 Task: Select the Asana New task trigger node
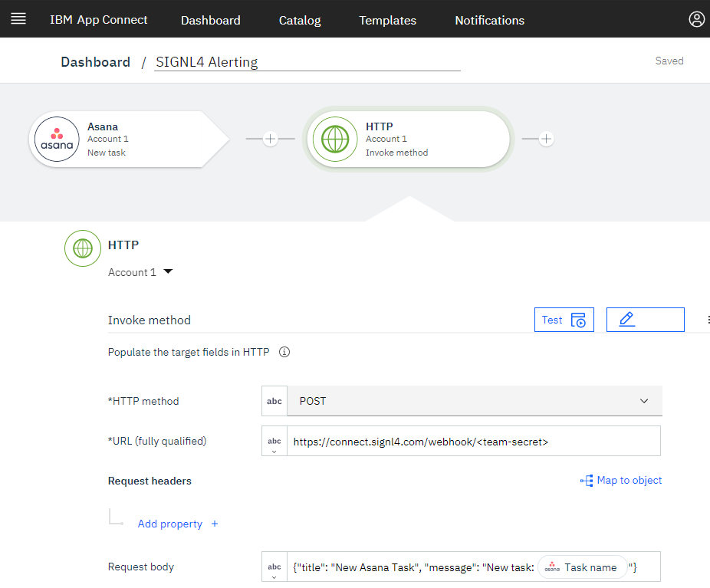click(x=129, y=139)
